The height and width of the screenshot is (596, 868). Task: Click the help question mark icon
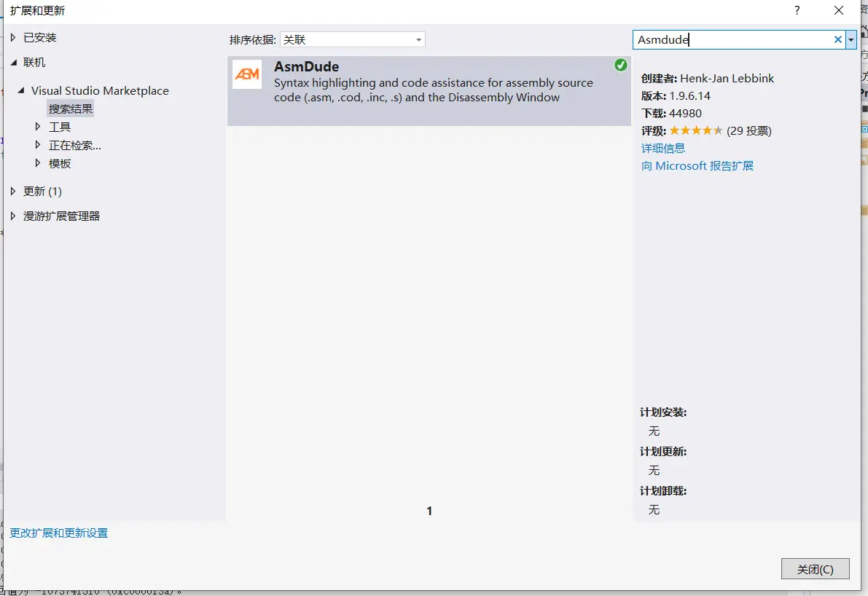[797, 10]
